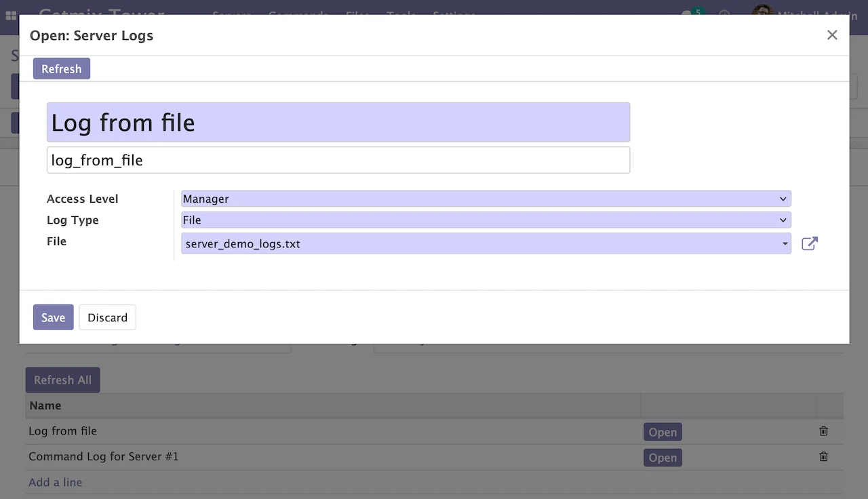Open the Tools menu

(401, 15)
